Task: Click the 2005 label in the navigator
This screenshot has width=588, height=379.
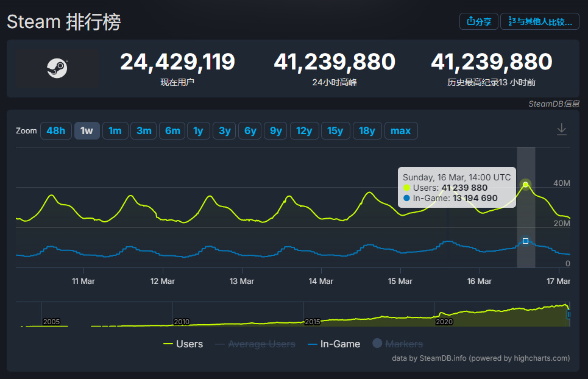Action: 51,322
